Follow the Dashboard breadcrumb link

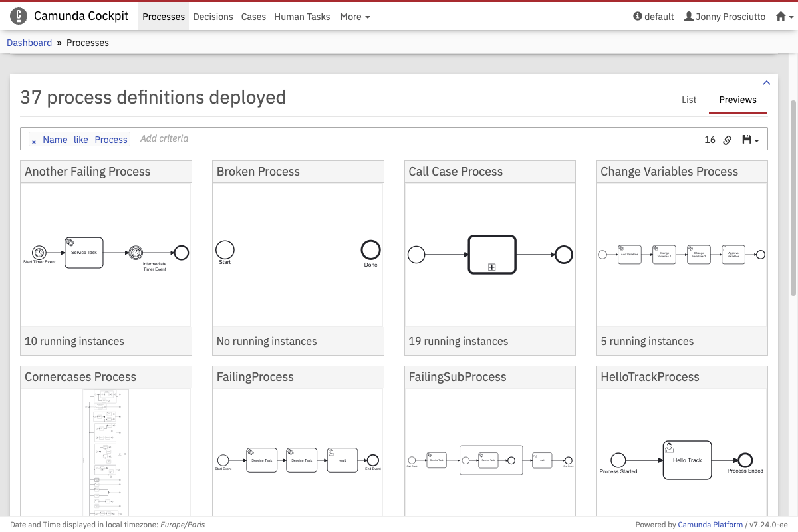(x=29, y=43)
